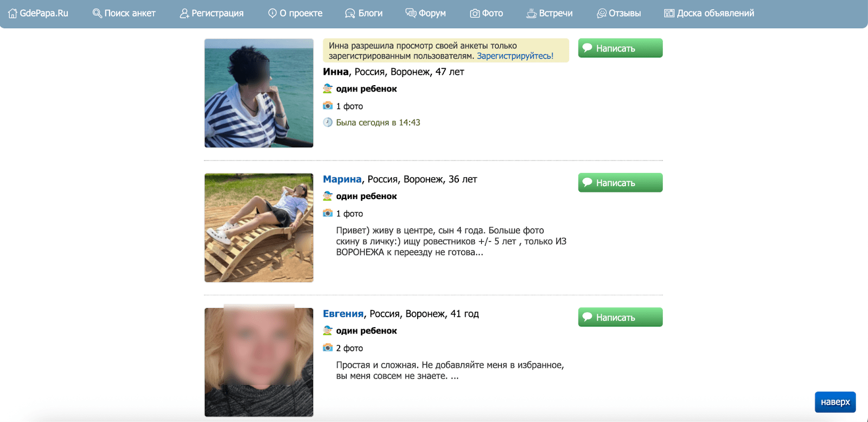Go to Доска объявлений section
This screenshot has height=422, width=868.
click(x=715, y=14)
